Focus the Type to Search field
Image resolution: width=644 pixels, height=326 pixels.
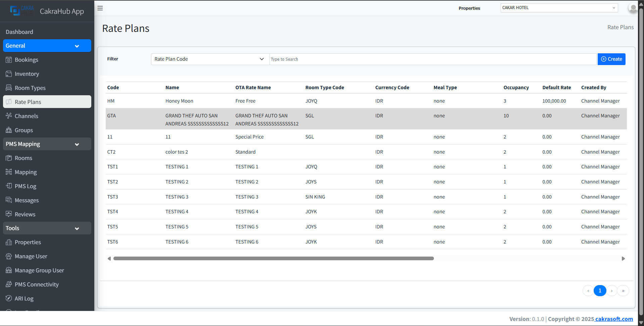tap(433, 59)
